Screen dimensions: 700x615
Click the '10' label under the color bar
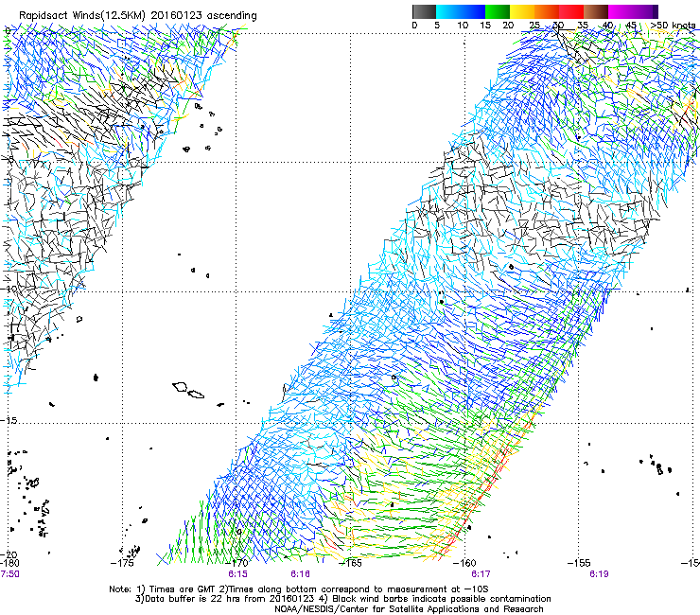click(463, 25)
